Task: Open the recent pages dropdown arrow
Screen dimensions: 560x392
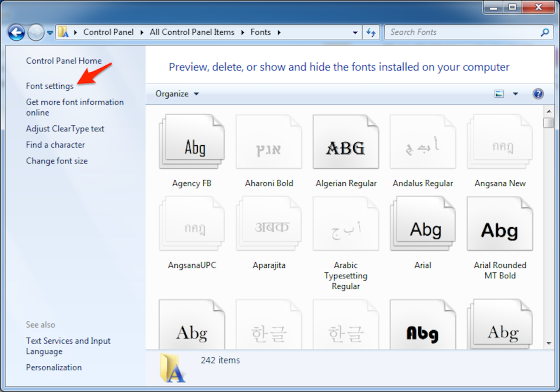Action: [x=50, y=33]
